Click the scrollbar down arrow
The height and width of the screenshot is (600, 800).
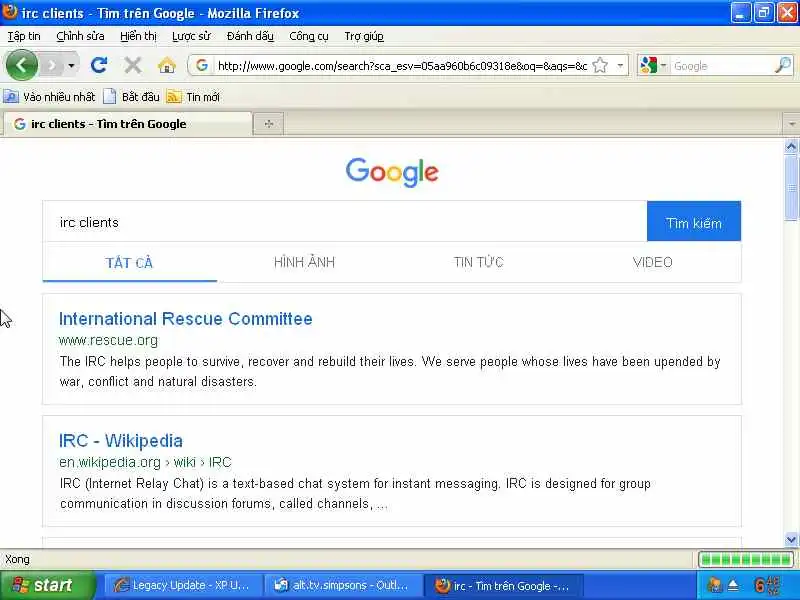[791, 539]
